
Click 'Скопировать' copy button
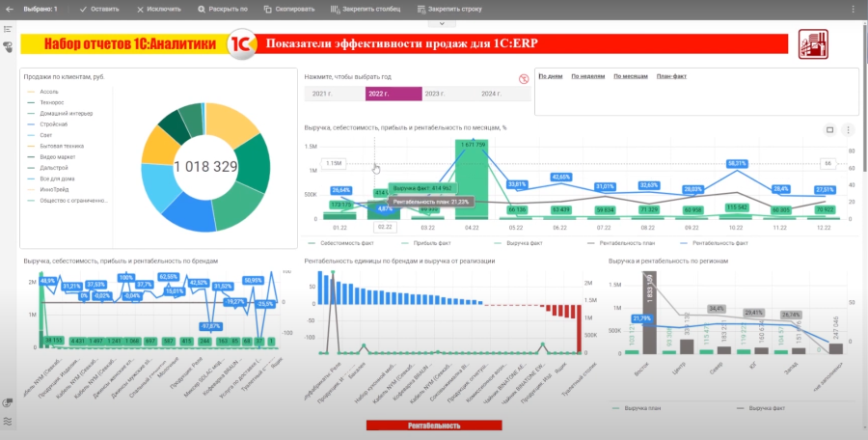pyautogui.click(x=289, y=9)
